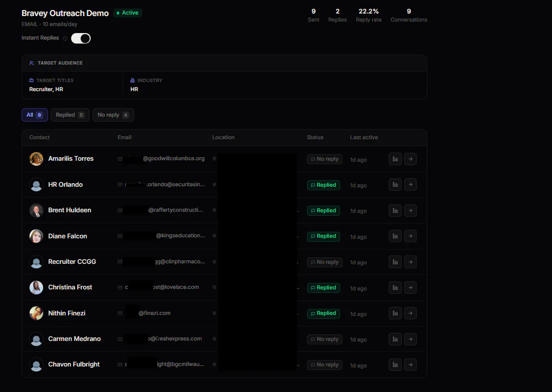Click the Contact column header
The width and height of the screenshot is (552, 392).
40,138
